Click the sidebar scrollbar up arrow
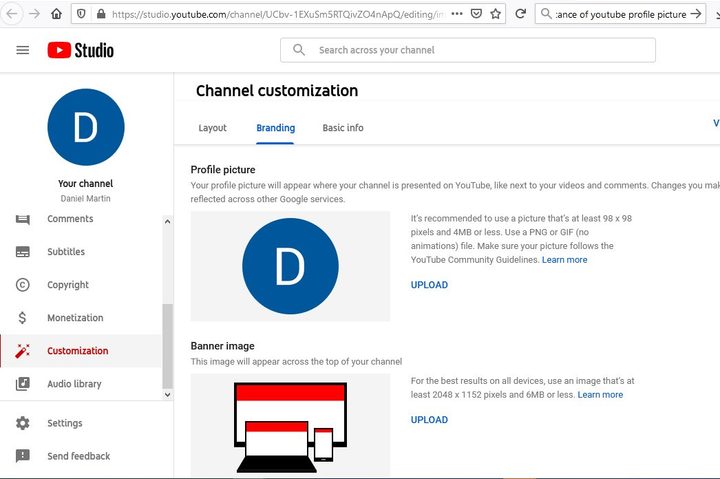Screen dimensions: 720x479 [x=168, y=221]
